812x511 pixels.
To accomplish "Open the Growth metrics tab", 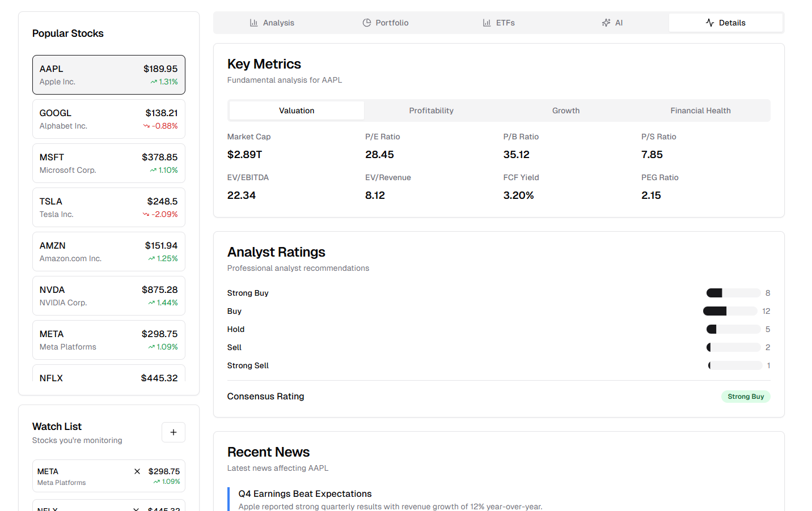I will tap(566, 110).
